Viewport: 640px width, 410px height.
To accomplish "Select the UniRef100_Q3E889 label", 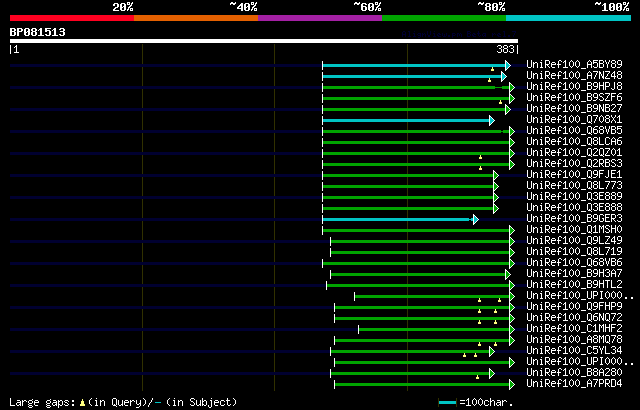I will (574, 196).
